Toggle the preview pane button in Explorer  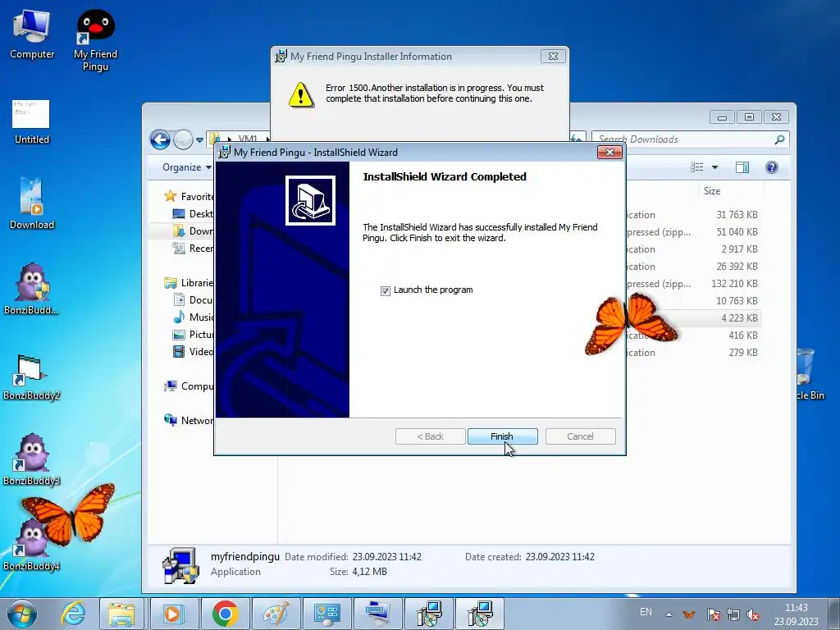[x=742, y=167]
